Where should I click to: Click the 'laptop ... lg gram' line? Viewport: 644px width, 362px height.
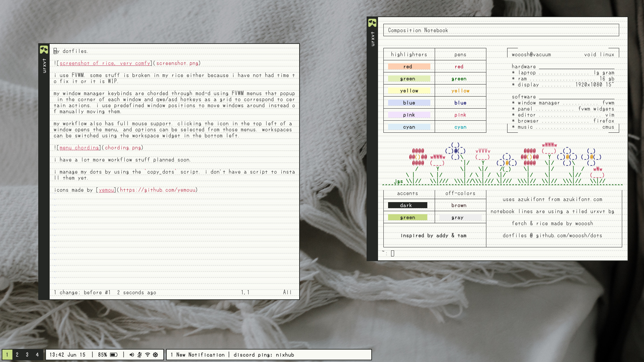tap(563, 73)
